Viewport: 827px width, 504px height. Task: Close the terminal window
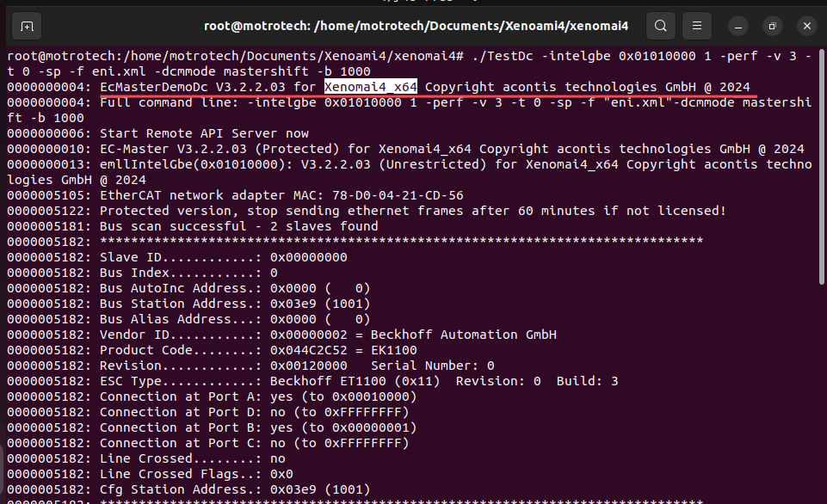coord(807,26)
